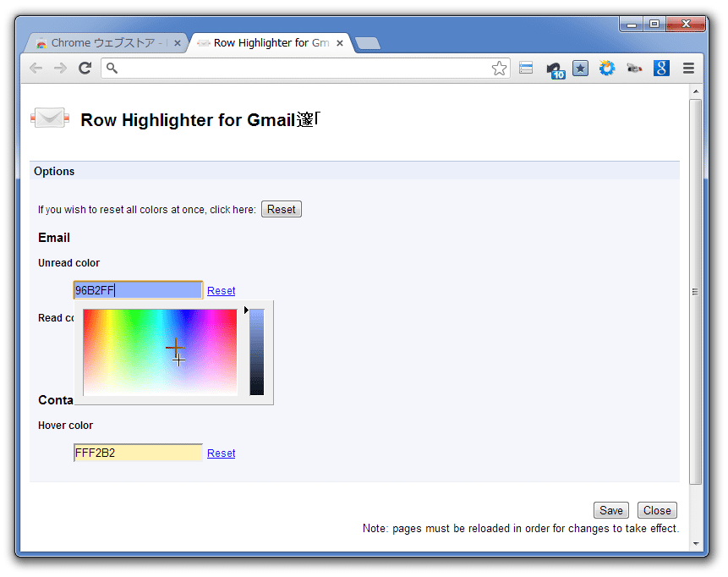The image size is (728, 577).
Task: Open the extension icon with badge 10
Action: [555, 69]
